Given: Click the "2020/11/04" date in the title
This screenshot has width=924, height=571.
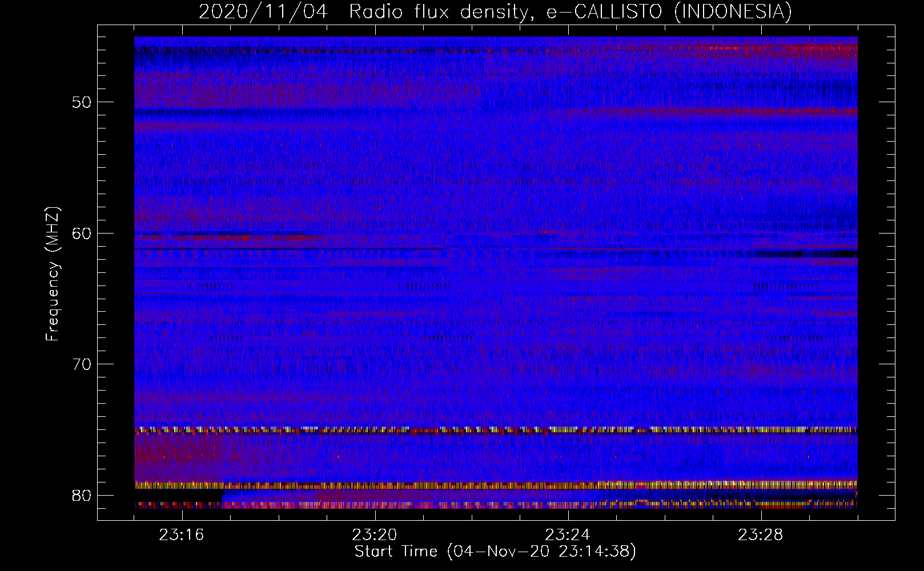Looking at the screenshot, I should (263, 11).
